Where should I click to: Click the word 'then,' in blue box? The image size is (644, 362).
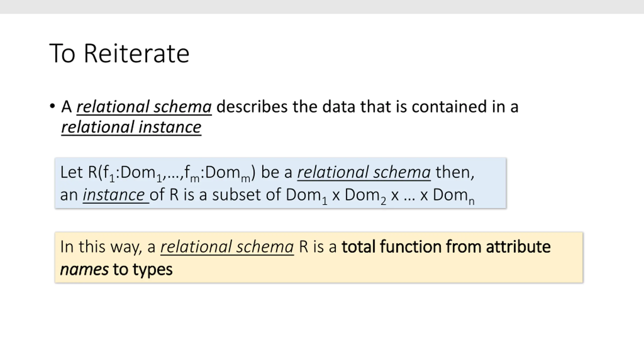[455, 173]
